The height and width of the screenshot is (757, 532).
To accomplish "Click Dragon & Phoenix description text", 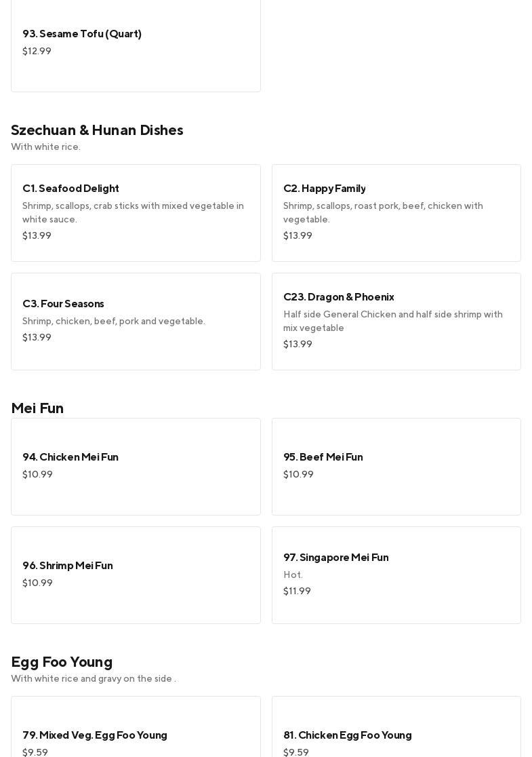I will point(392,321).
